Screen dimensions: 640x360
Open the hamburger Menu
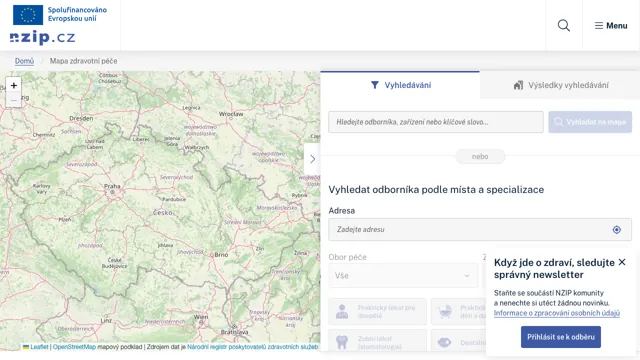[x=611, y=26]
